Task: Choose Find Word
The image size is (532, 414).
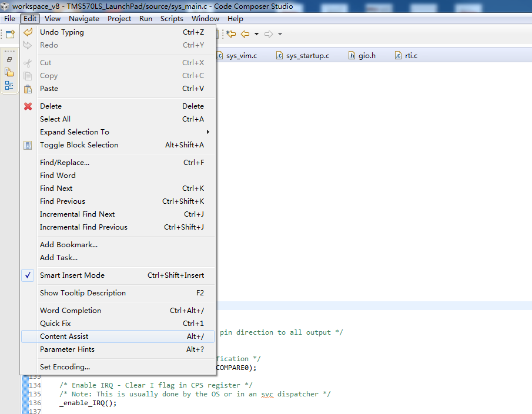Action: pos(118,176)
